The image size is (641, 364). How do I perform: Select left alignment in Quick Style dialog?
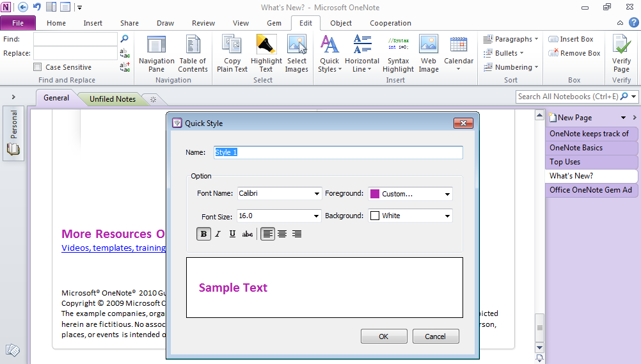(x=267, y=234)
